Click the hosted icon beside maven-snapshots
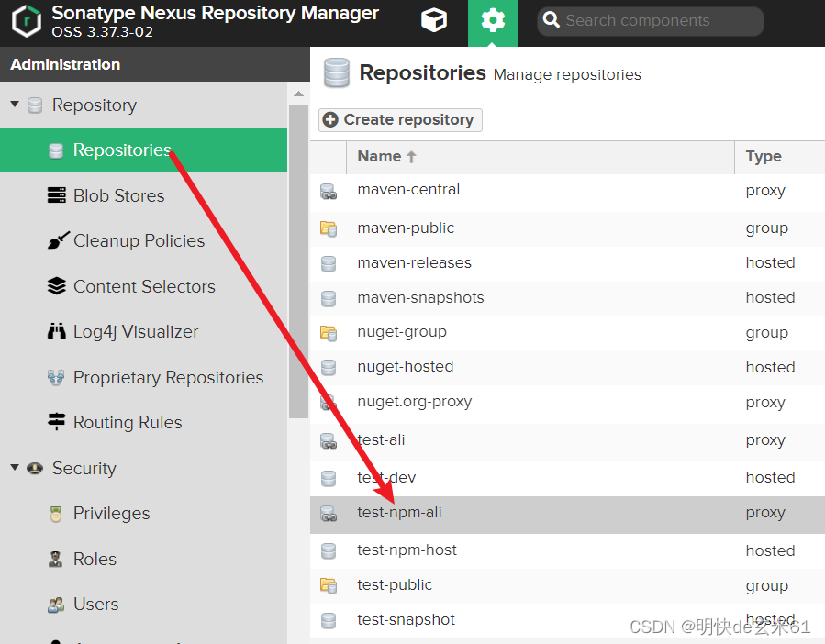Image resolution: width=825 pixels, height=644 pixels. coord(329,298)
